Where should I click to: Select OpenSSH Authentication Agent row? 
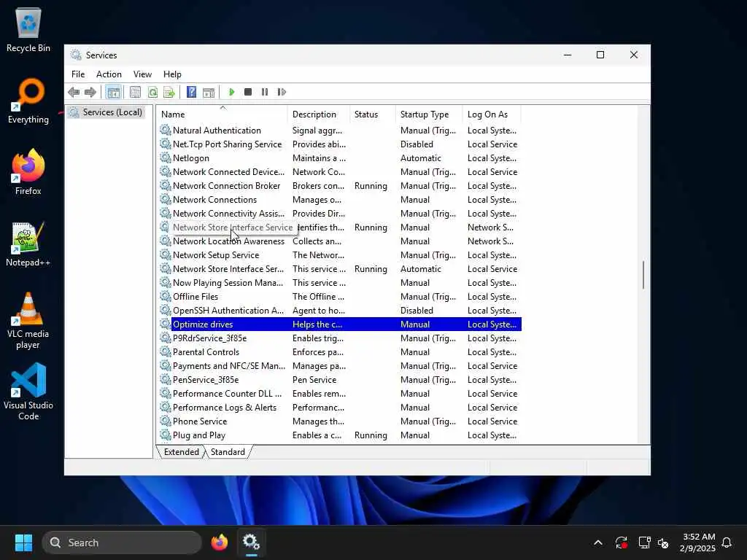[340, 310]
